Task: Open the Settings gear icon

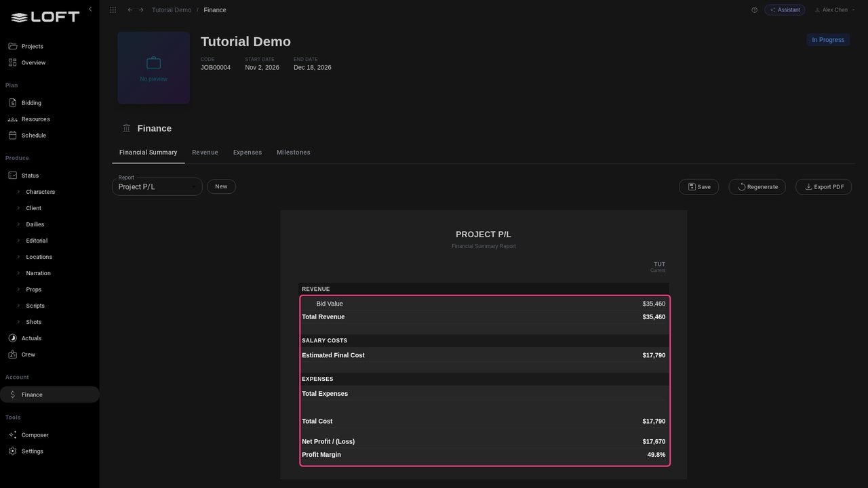Action: tap(13, 451)
